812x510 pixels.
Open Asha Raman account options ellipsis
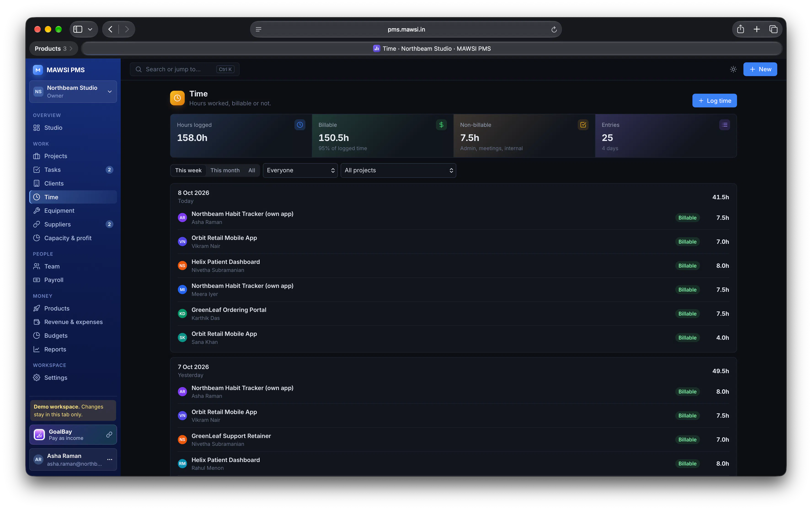point(110,459)
